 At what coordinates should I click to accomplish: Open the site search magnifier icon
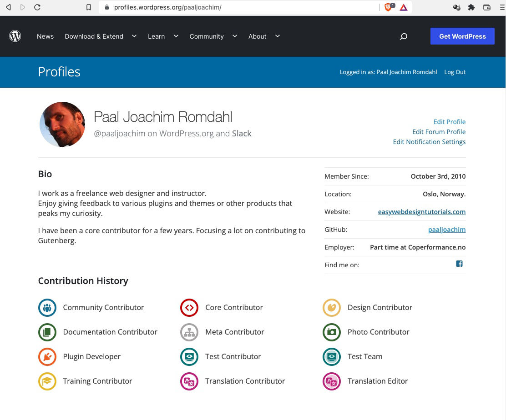pos(403,36)
